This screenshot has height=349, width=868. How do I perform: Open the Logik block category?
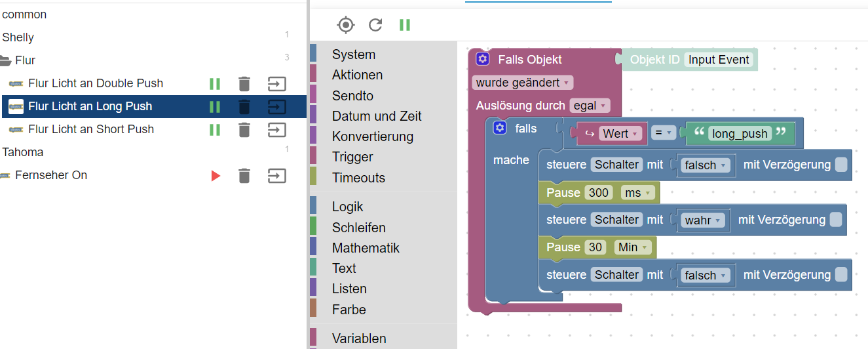tap(348, 207)
